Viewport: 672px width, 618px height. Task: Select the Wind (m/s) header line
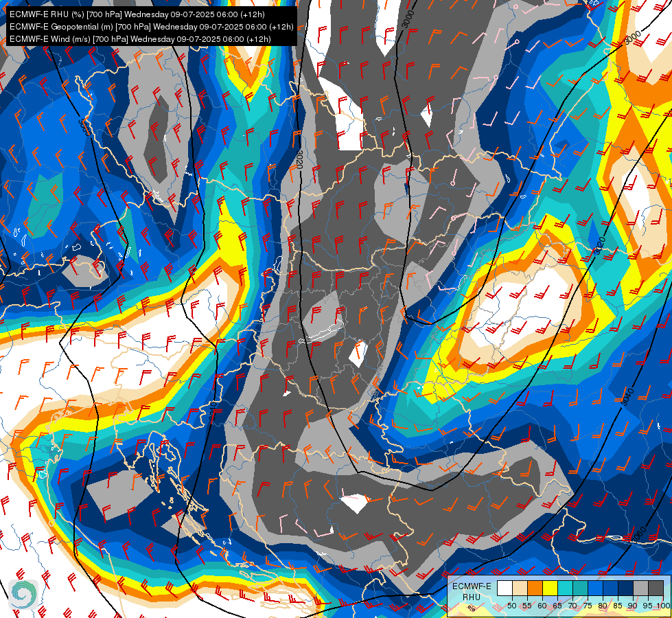[140, 39]
